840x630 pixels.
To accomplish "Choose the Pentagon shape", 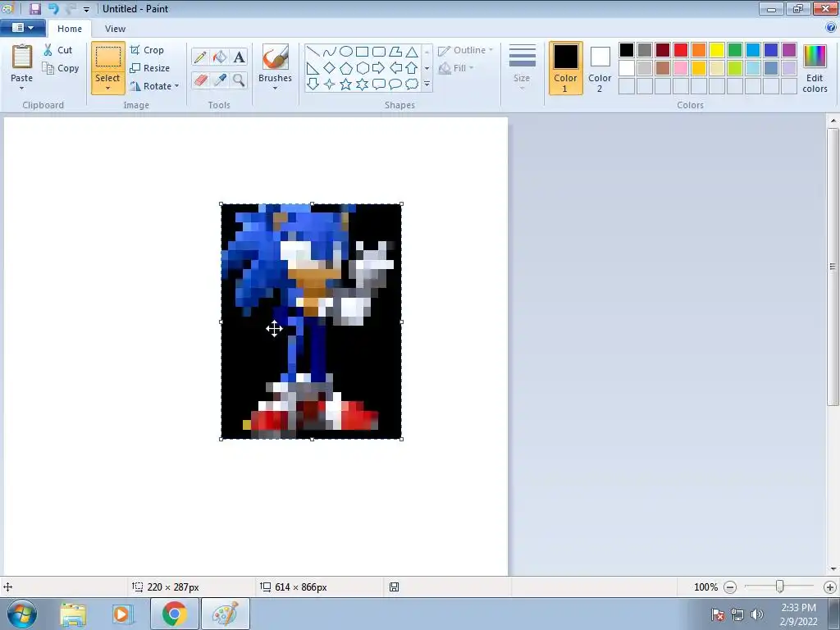I will (346, 68).
